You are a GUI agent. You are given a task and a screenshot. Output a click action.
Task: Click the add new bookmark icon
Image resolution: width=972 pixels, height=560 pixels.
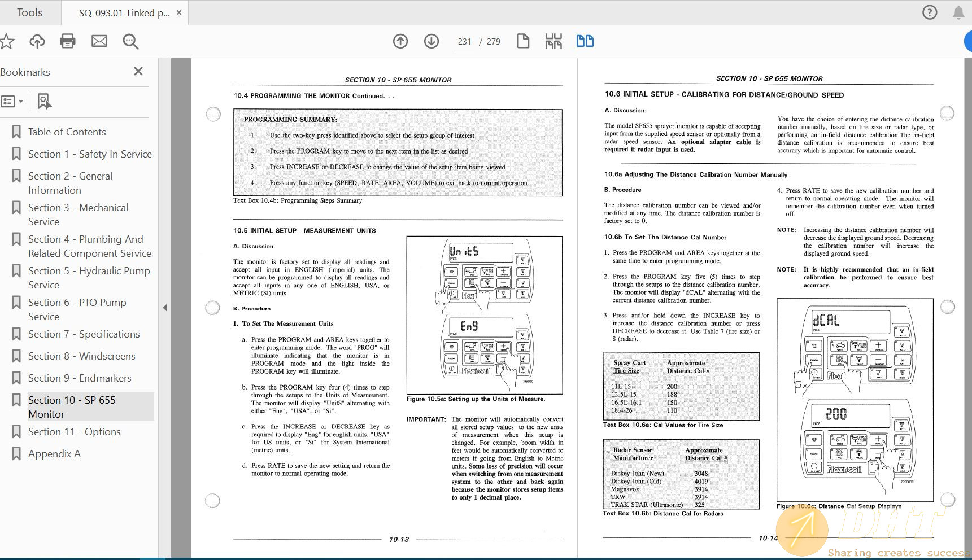(43, 102)
